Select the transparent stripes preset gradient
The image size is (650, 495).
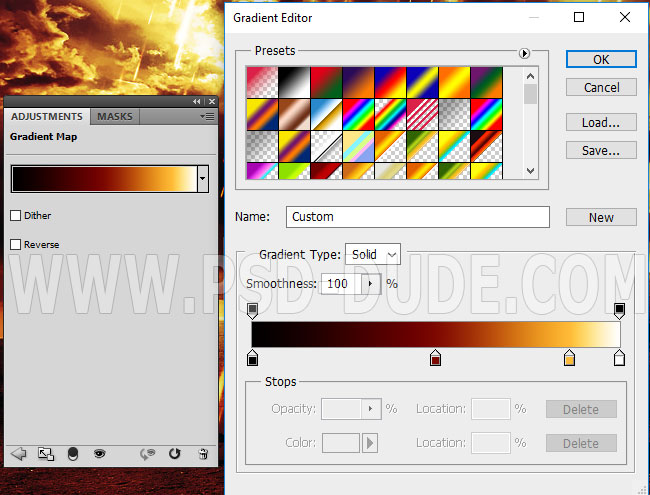coord(422,114)
